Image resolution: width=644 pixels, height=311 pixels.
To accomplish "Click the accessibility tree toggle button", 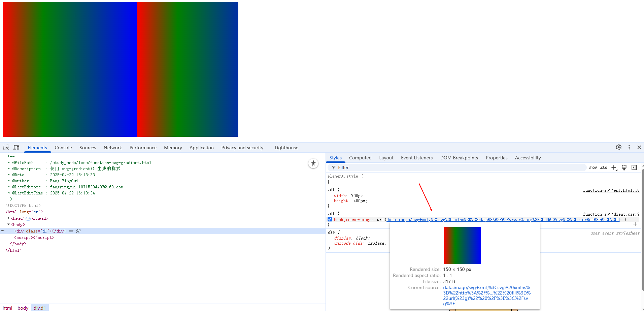I will point(313,163).
